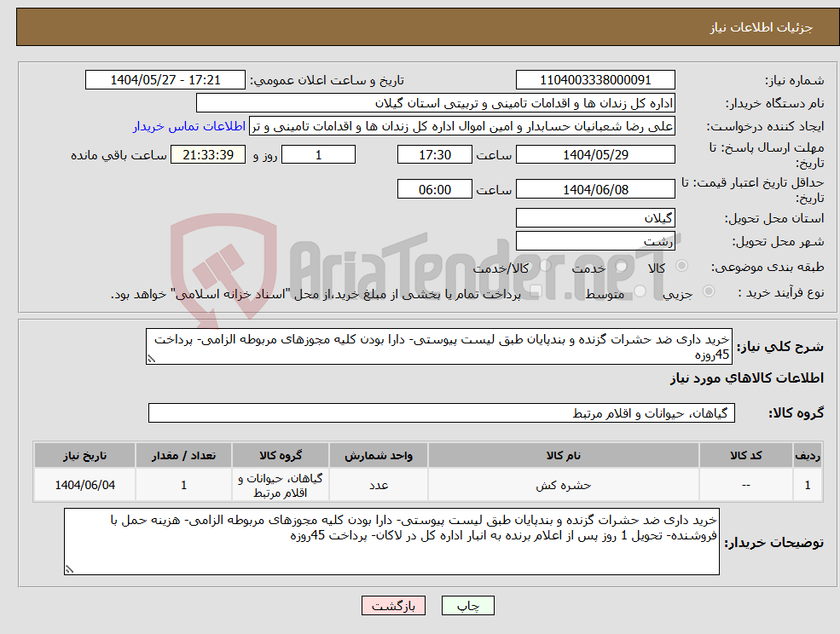Click the delivery city field رشت
This screenshot has height=634, width=840.
coord(595,241)
